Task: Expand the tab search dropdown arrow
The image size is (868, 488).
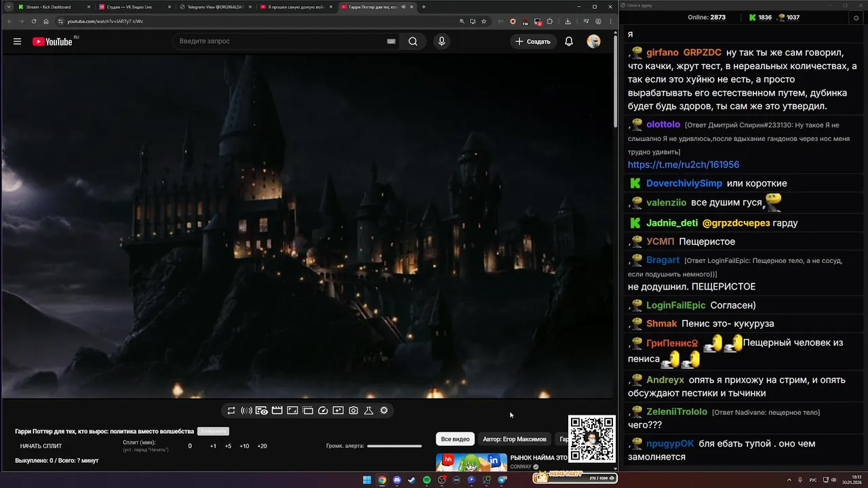Action: (x=8, y=7)
